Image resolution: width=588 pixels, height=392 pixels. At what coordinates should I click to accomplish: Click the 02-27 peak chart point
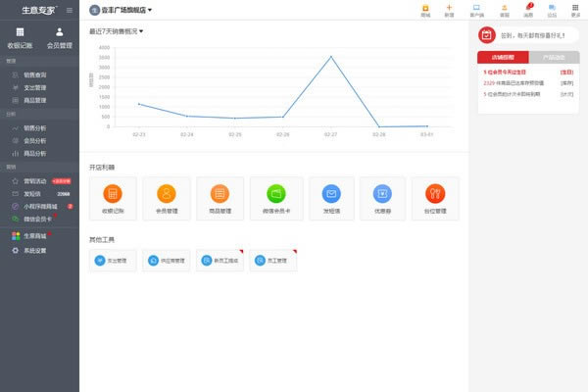pyautogui.click(x=330, y=57)
